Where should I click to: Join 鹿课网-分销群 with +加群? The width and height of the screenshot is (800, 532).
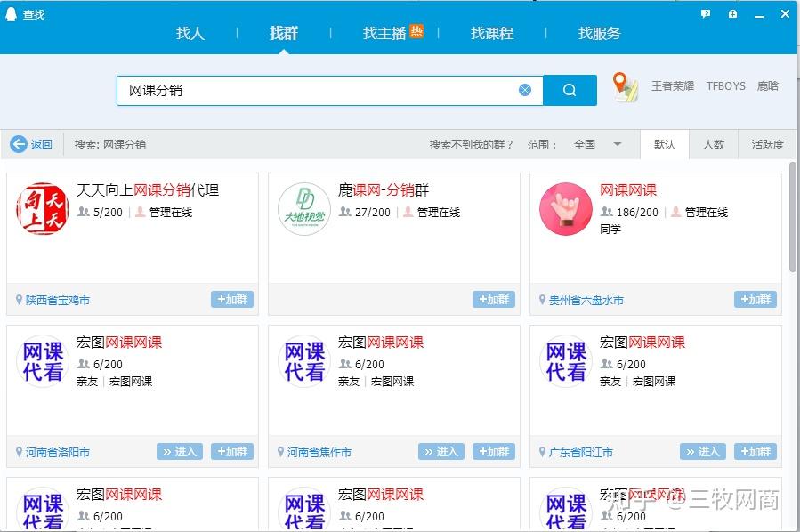[493, 300]
